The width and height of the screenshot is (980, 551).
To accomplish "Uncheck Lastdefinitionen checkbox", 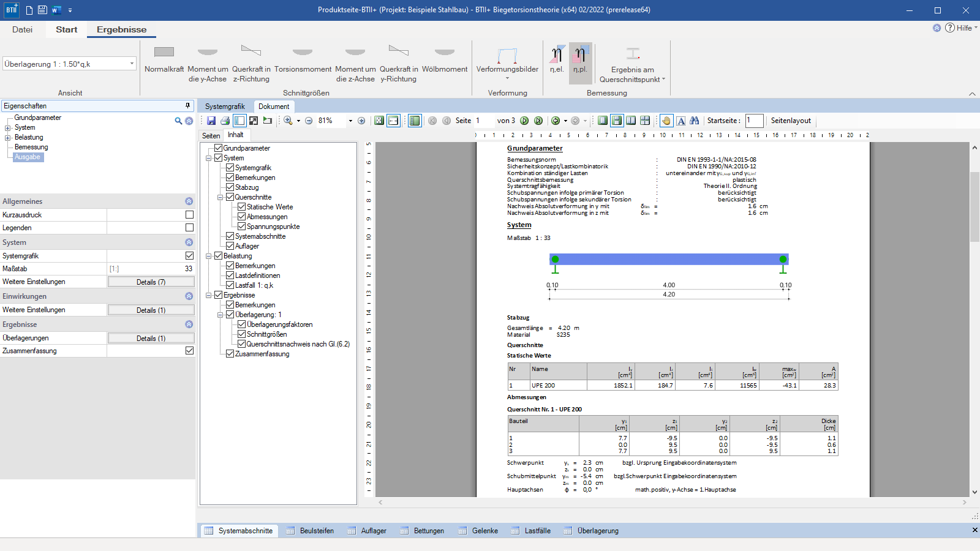I will pos(230,275).
